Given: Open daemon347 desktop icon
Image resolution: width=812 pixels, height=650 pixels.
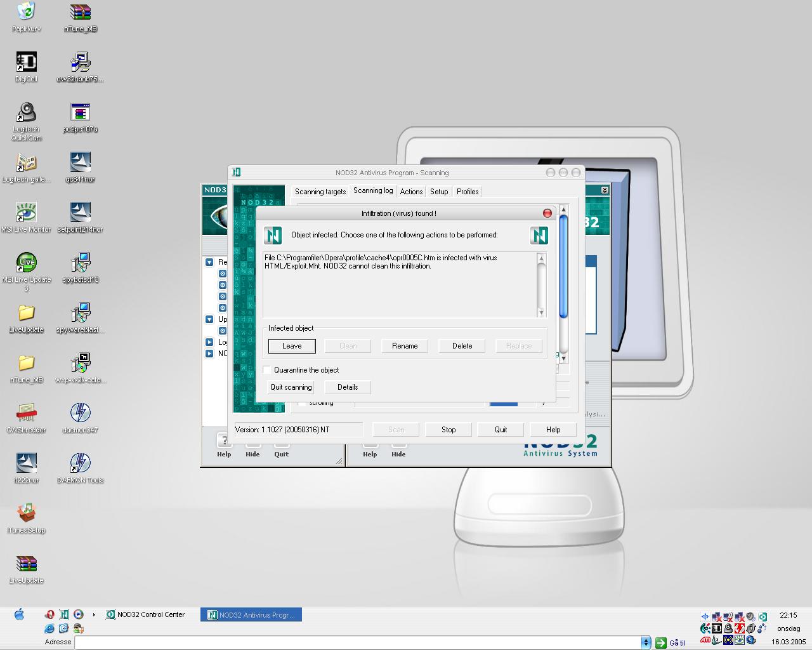Looking at the screenshot, I should pos(81,418).
